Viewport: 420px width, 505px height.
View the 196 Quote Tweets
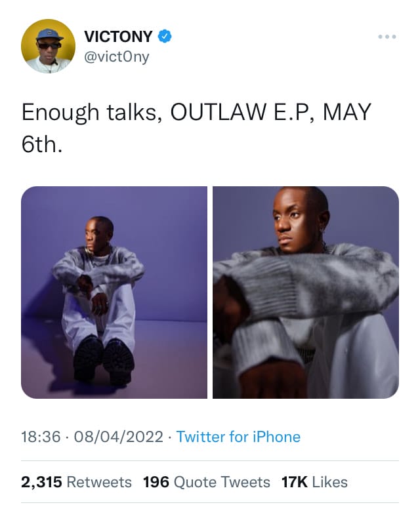point(207,482)
